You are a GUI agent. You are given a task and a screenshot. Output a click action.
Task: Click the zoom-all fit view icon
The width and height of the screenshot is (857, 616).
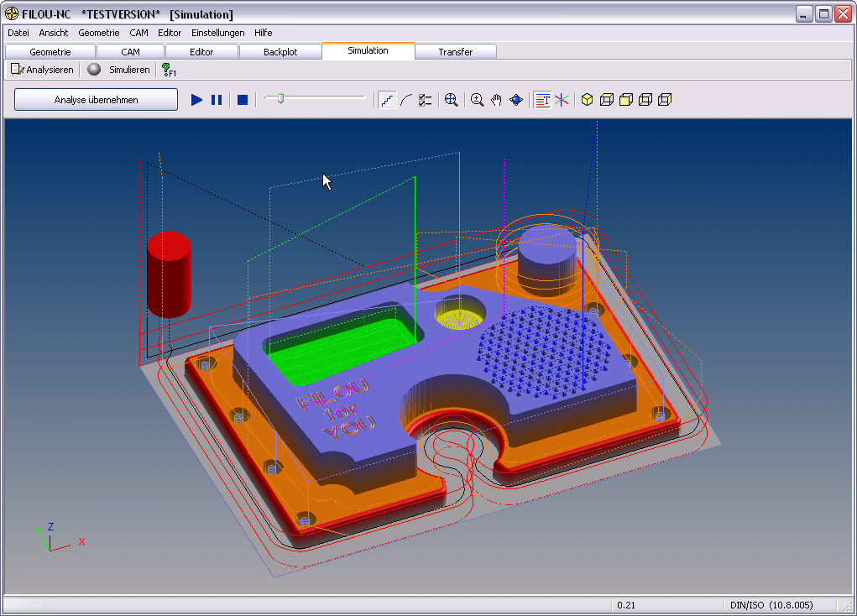tap(451, 100)
